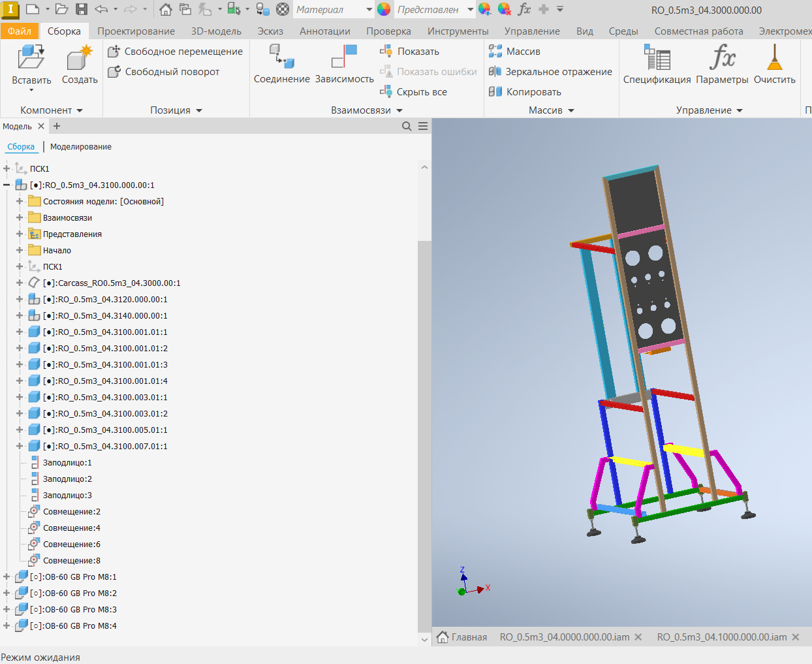Select Свободное перемещение tool
The width and height of the screenshot is (812, 664).
point(175,52)
